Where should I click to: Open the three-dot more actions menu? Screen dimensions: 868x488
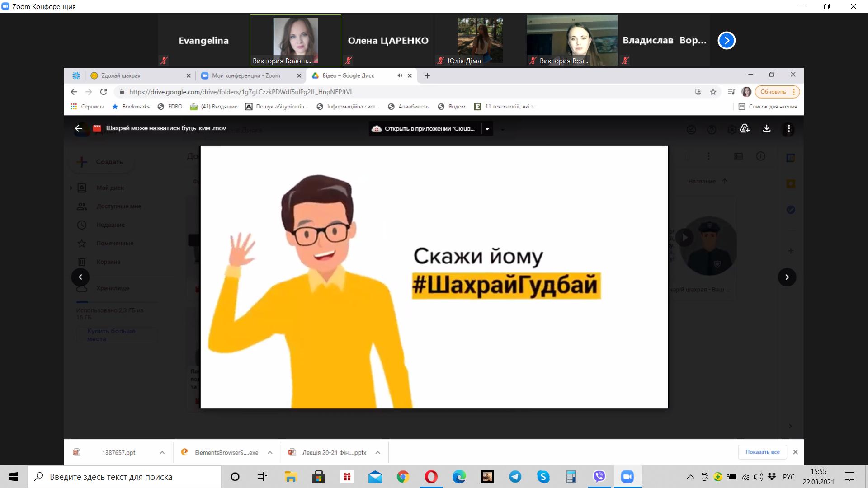click(x=788, y=129)
